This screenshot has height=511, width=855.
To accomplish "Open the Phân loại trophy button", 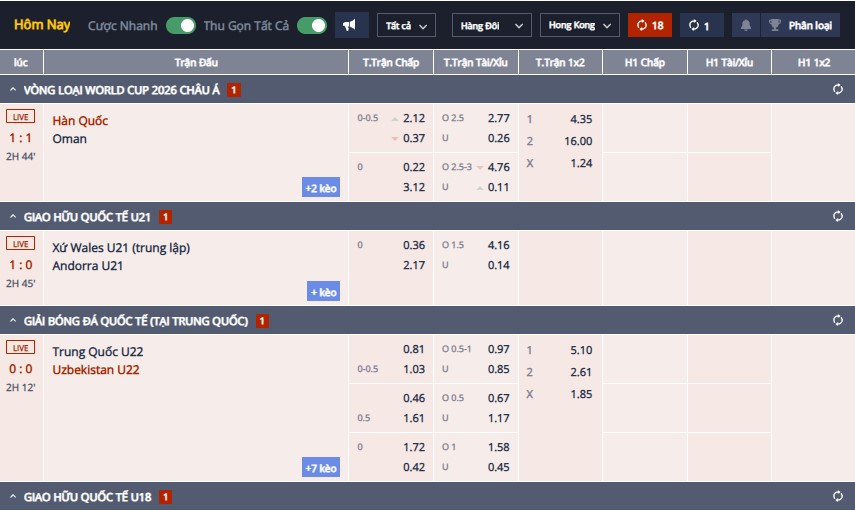I will point(804,25).
